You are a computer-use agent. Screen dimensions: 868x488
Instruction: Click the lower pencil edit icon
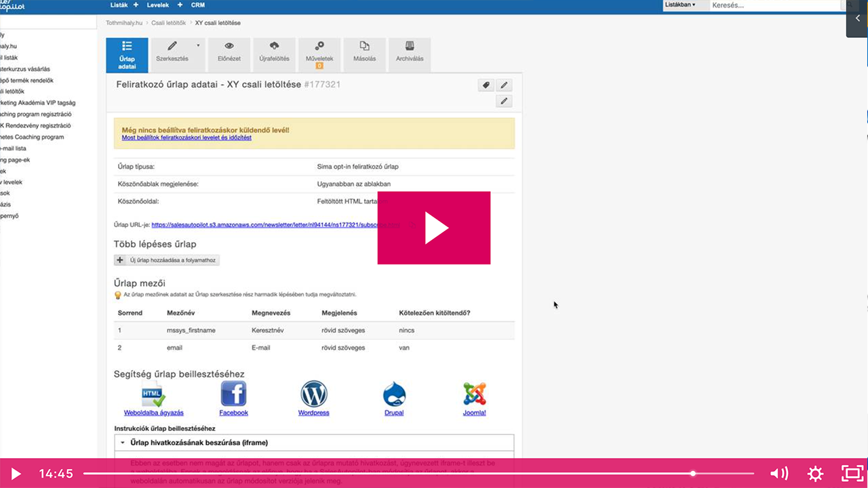tap(504, 101)
